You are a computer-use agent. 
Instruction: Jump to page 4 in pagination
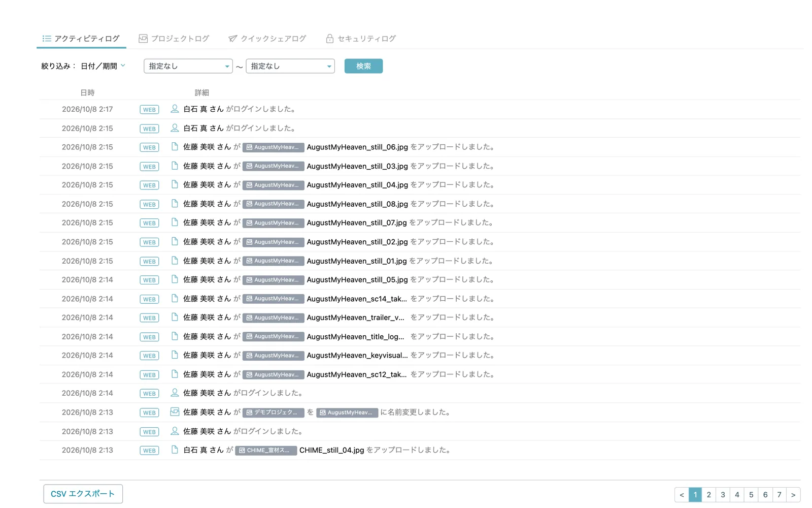[737, 495]
